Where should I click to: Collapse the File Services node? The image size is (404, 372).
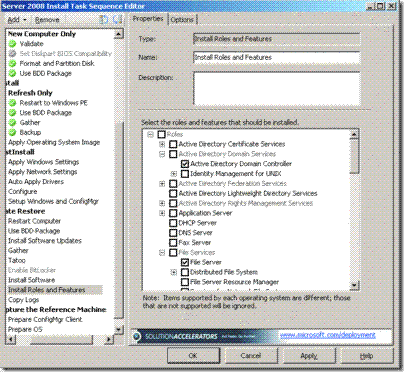(162, 252)
